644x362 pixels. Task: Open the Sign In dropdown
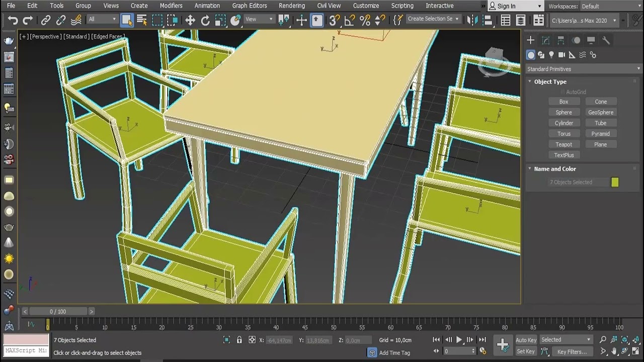coord(515,6)
